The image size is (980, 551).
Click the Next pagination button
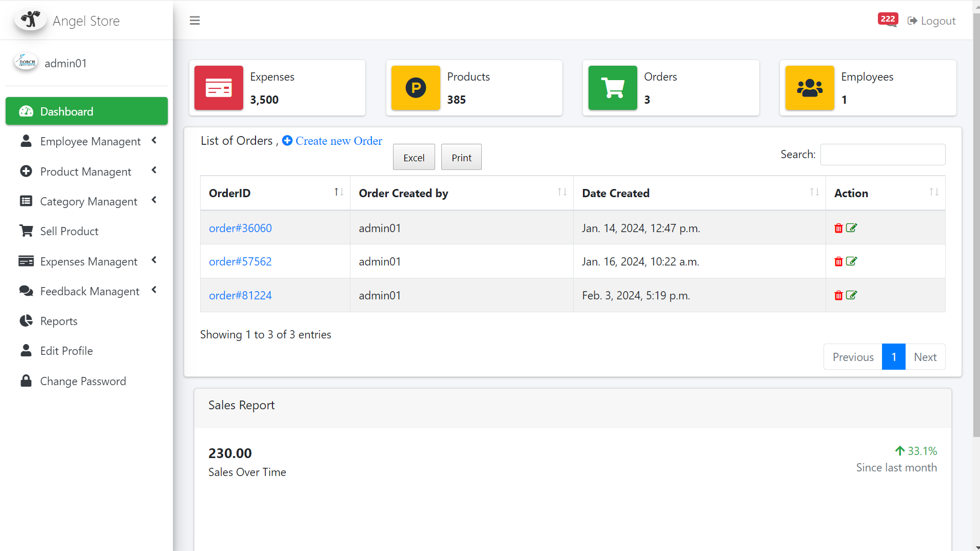click(925, 357)
